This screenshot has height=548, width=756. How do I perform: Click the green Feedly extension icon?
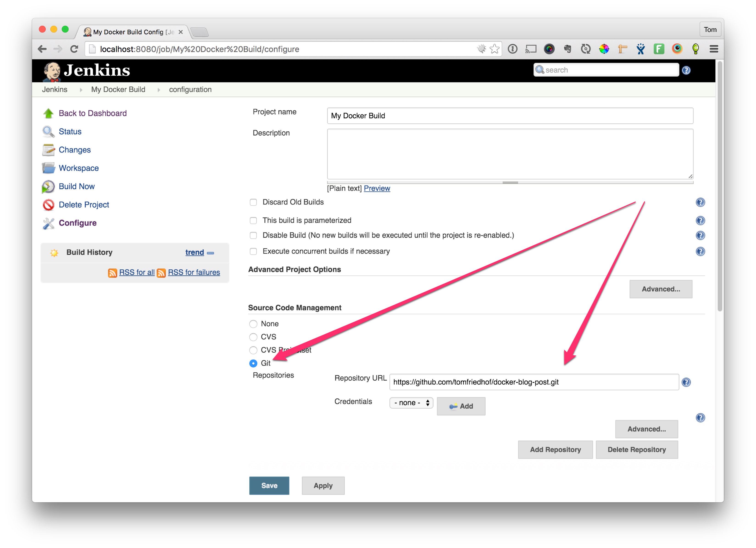(659, 49)
